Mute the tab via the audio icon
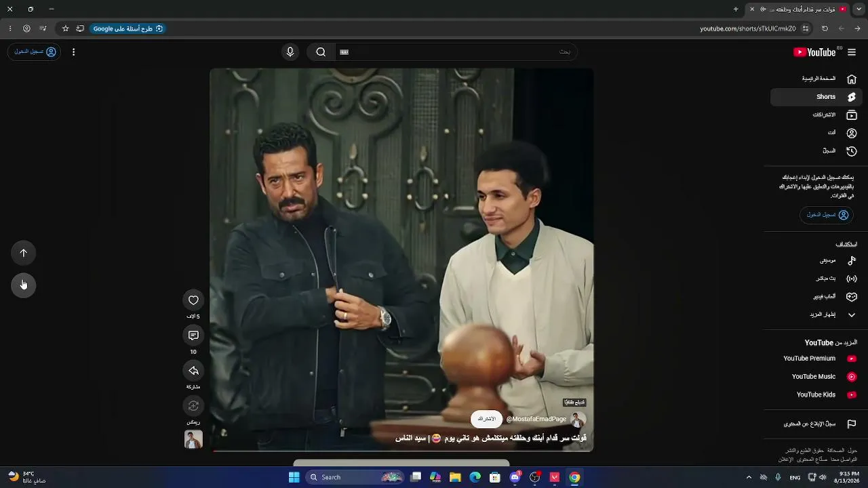This screenshot has width=868, height=488. pyautogui.click(x=764, y=9)
